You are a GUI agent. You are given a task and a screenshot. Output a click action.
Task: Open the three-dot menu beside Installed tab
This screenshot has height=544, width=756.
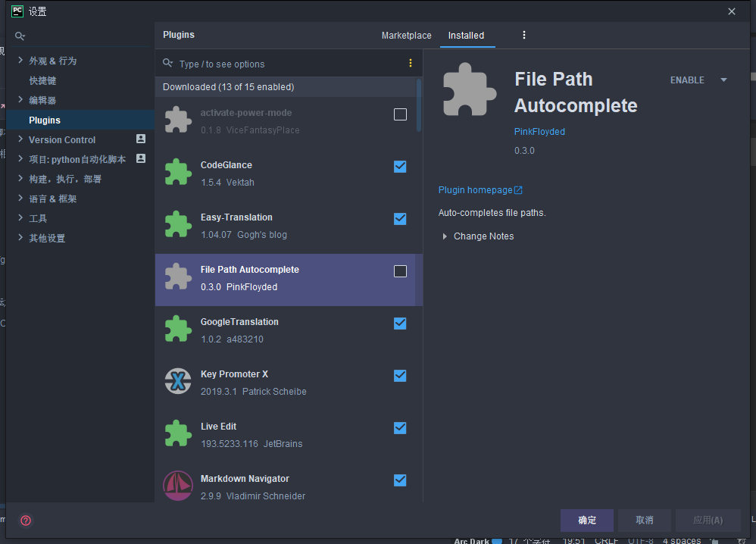pos(524,35)
